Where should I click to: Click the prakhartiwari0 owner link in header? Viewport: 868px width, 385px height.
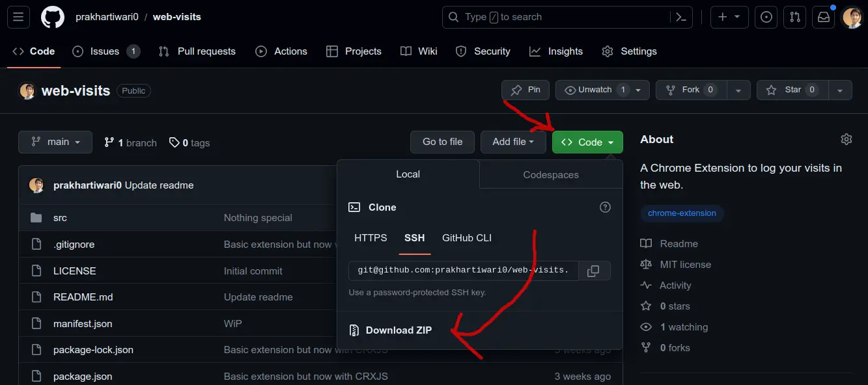click(x=107, y=17)
